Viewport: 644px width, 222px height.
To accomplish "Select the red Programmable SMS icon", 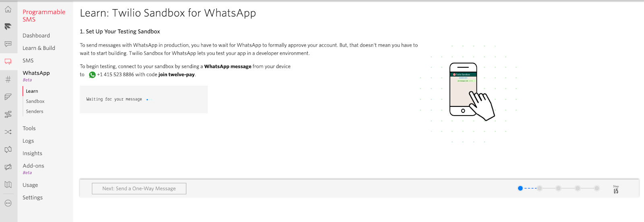I will tap(8, 62).
